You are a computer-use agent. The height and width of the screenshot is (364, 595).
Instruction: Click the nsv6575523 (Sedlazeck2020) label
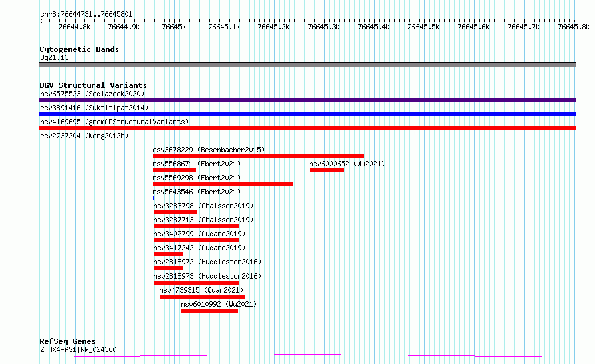point(92,94)
